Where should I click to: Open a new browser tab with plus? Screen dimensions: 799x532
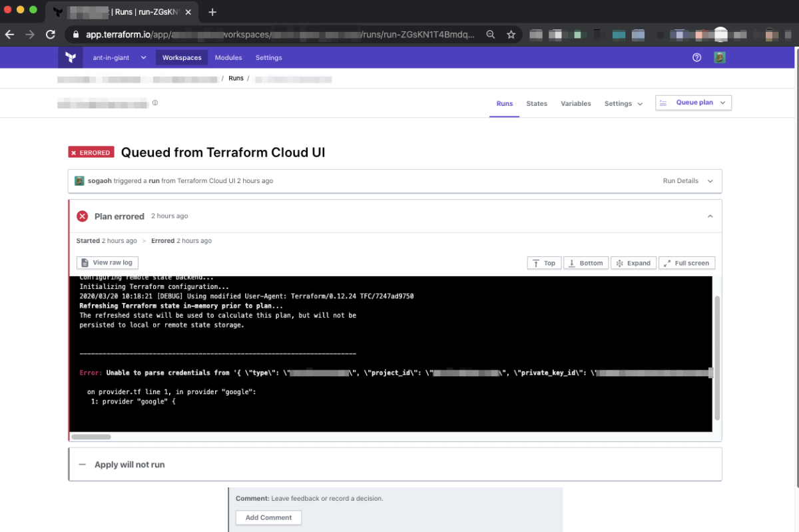point(212,12)
